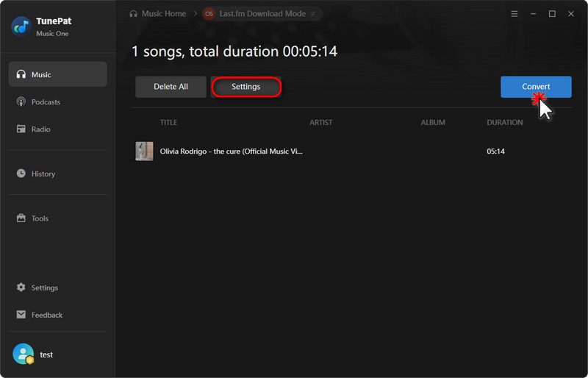This screenshot has height=378, width=588.
Task: Open conversion Settings next to Delete All
Action: (246, 87)
